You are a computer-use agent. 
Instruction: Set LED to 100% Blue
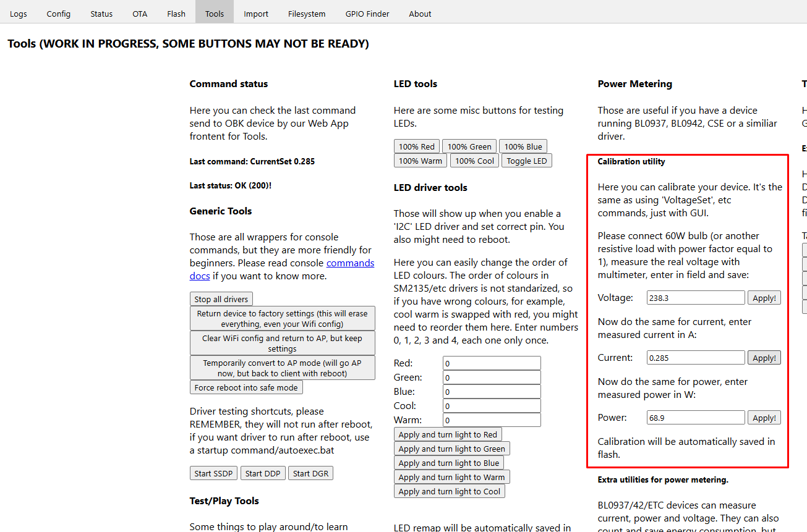click(x=523, y=146)
